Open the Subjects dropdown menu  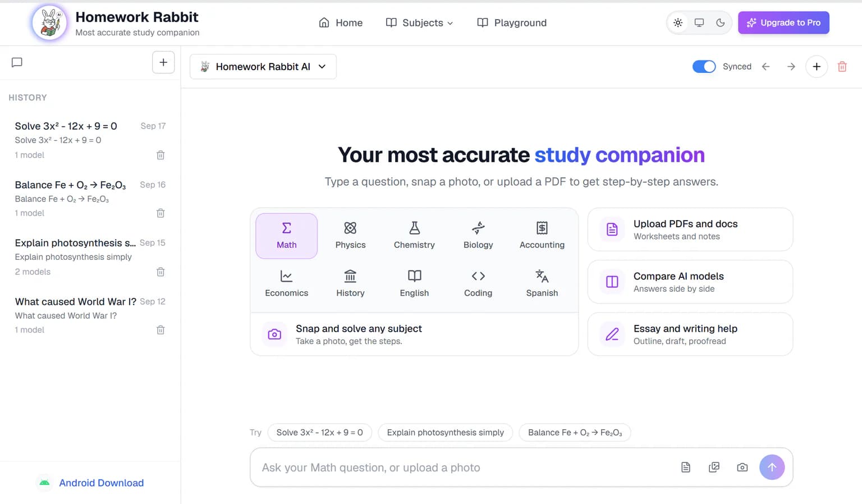click(x=419, y=23)
